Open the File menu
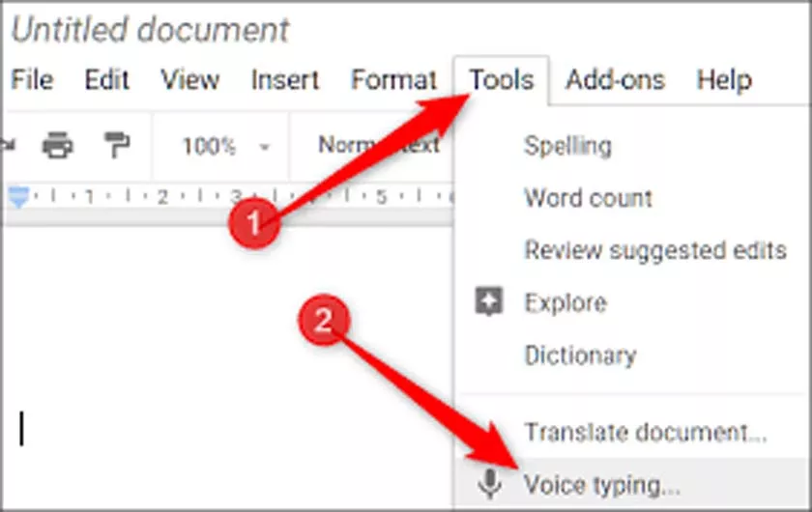The image size is (812, 512). (x=32, y=80)
